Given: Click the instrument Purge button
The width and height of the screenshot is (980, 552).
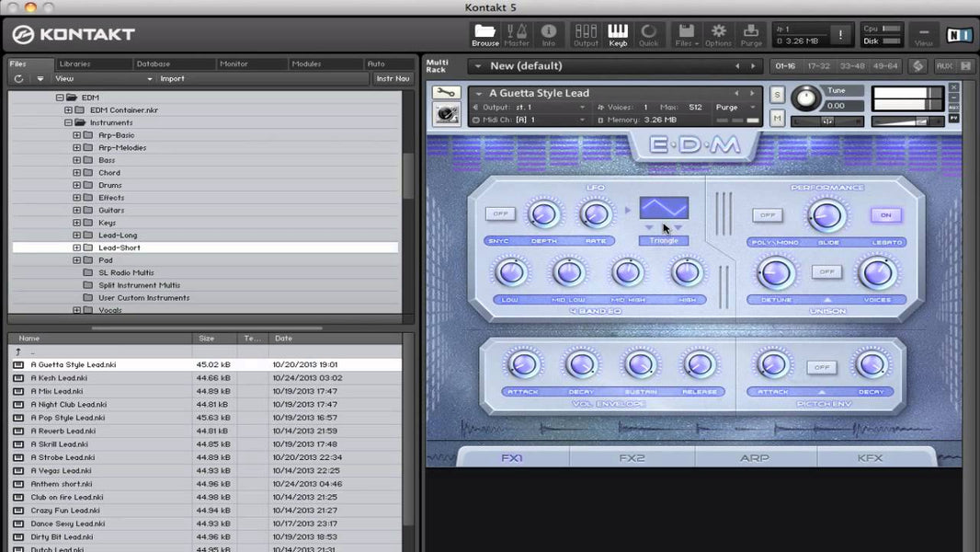Looking at the screenshot, I should pos(726,107).
